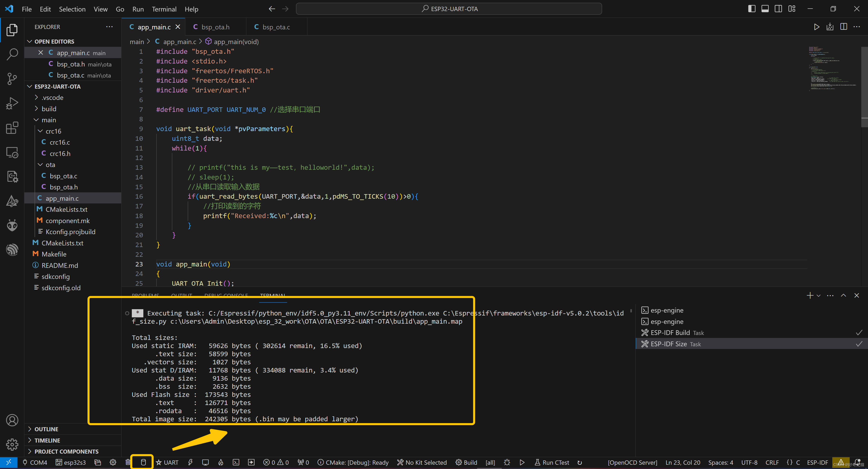Expand PROJECT COMPONENTS section

(x=73, y=451)
